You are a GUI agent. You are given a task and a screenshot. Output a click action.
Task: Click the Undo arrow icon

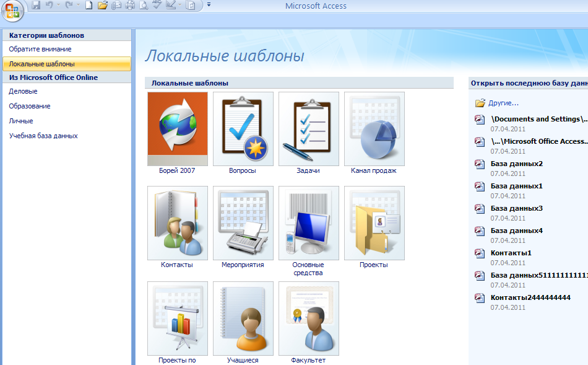pos(49,5)
